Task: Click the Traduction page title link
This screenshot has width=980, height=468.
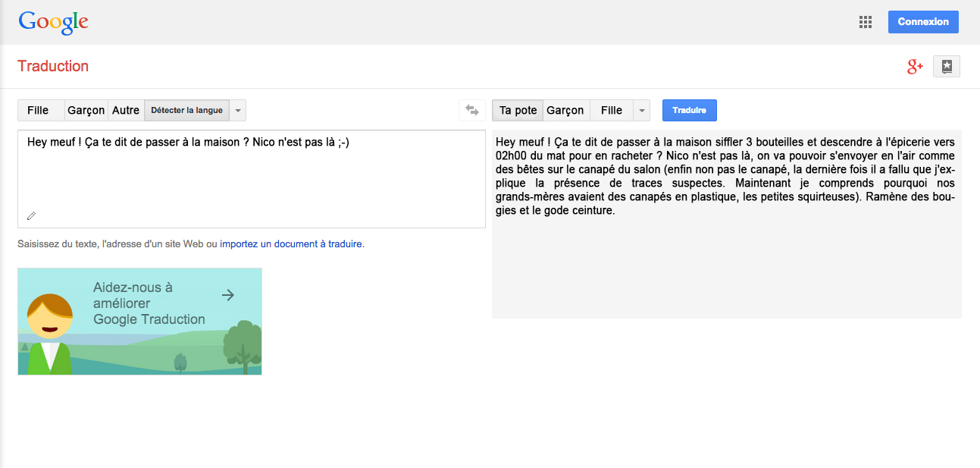Action: (x=53, y=66)
